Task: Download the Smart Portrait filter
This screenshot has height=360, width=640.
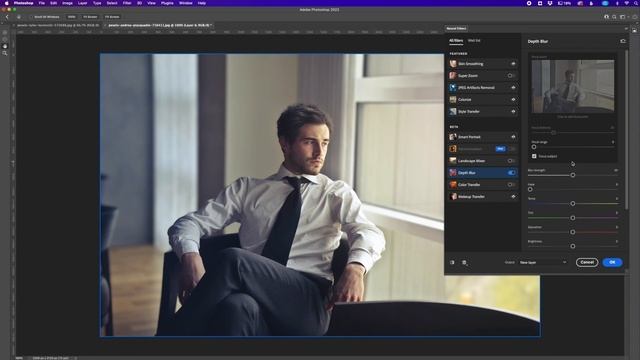Action: tap(513, 137)
